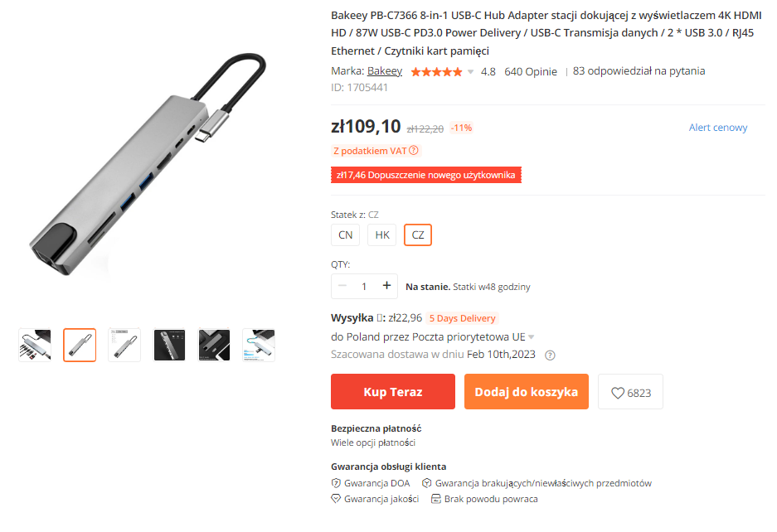Click the estimated delivery help question icon
The image size is (777, 532).
click(x=550, y=355)
